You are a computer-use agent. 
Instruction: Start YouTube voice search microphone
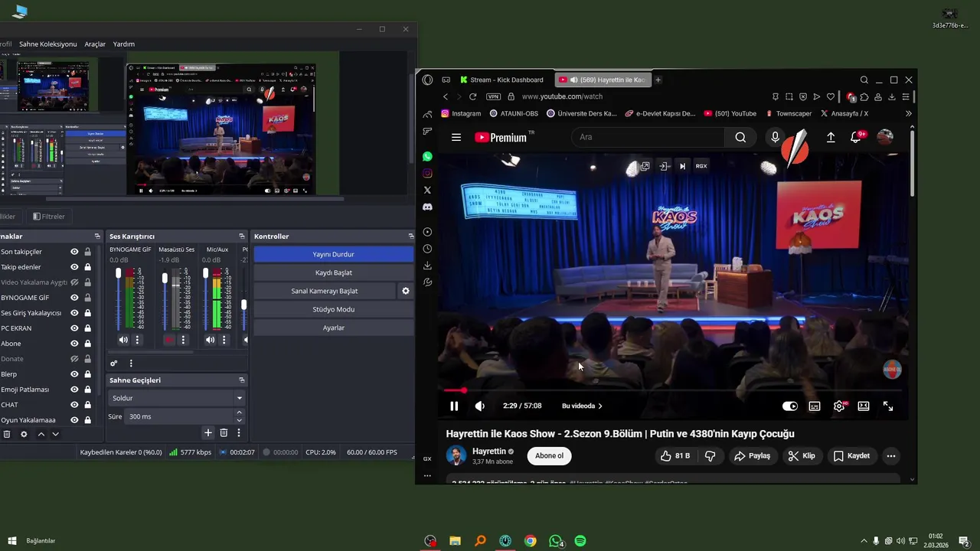[775, 138]
